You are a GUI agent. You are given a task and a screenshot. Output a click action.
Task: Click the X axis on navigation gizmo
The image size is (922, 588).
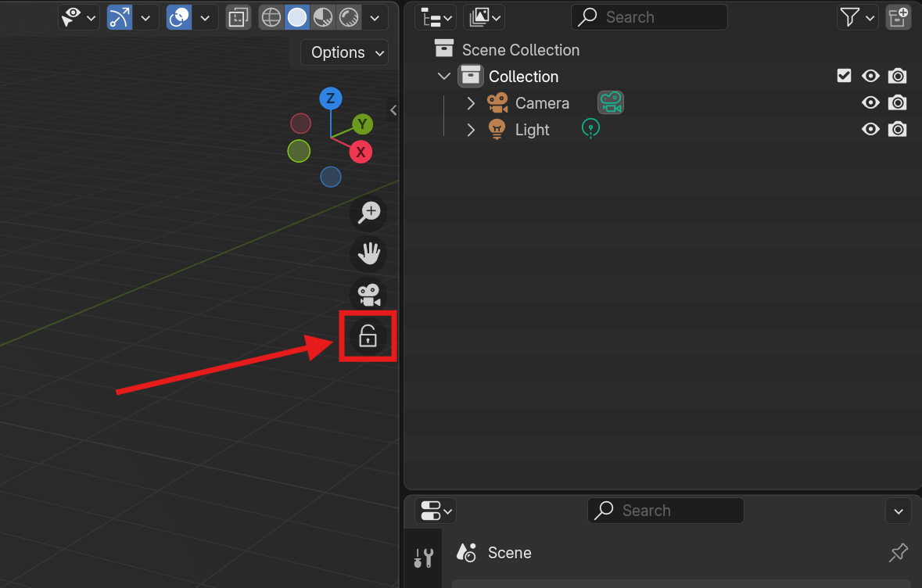click(x=361, y=152)
